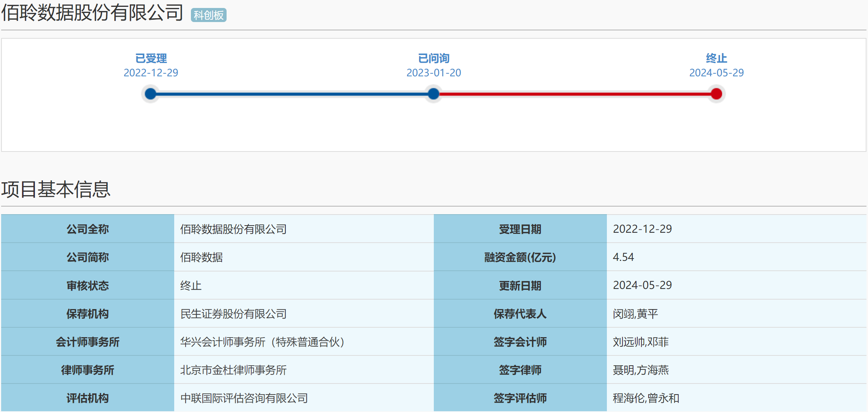The image size is (868, 412).
Task: Click the 佰聆数据 short name value
Action: coord(202,257)
